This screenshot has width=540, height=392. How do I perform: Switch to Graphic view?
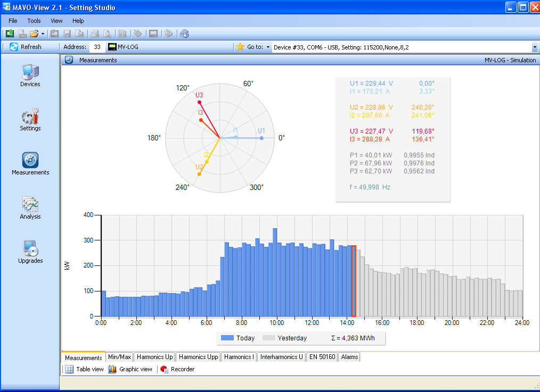[x=130, y=369]
